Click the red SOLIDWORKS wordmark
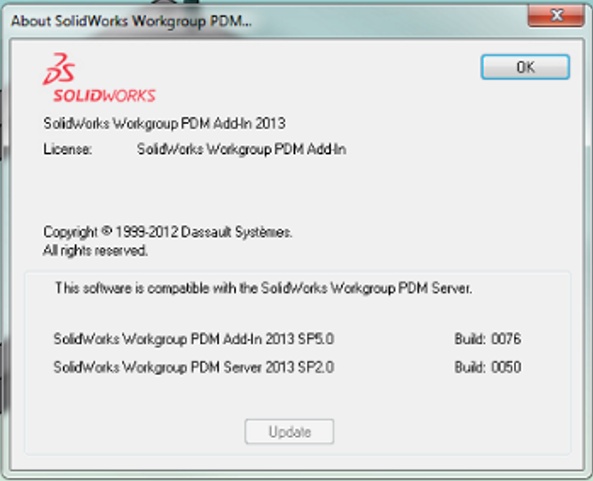Image resolution: width=593 pixels, height=481 pixels. [104, 96]
